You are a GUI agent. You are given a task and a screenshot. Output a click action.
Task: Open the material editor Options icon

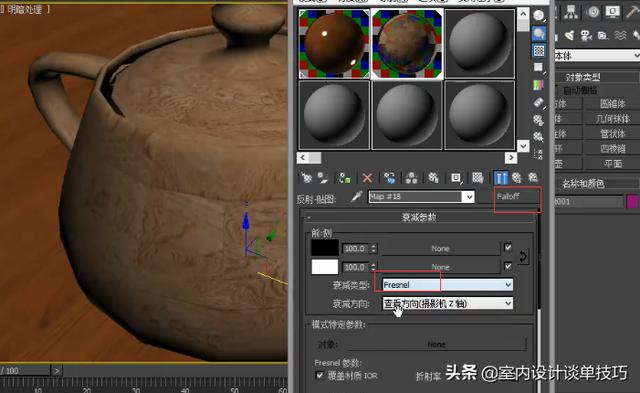click(x=539, y=120)
